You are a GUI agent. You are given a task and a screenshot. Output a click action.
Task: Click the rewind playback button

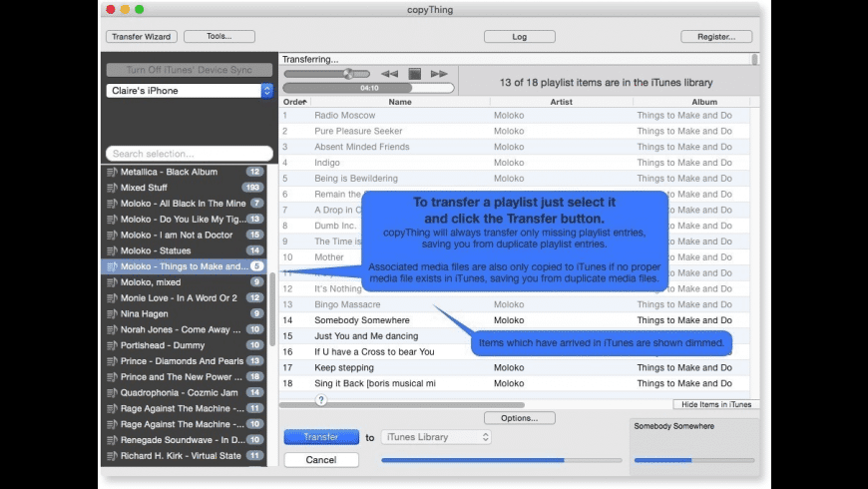(389, 74)
